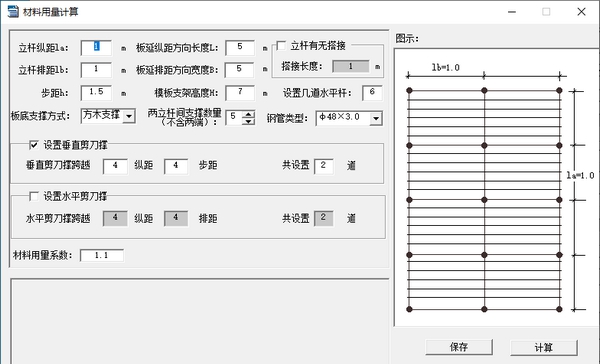The height and width of the screenshot is (364, 600).
Task: Click the 板延排距方向宽度B input field
Action: pos(240,70)
